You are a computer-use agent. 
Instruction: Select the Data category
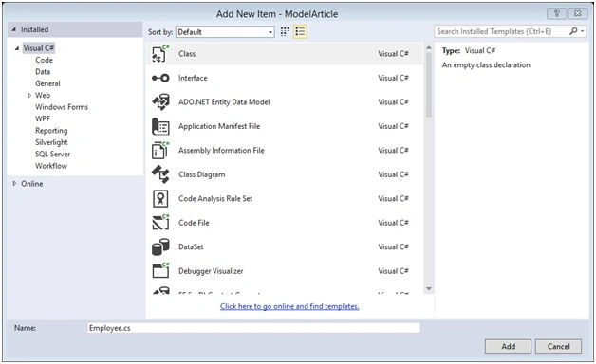tap(43, 72)
